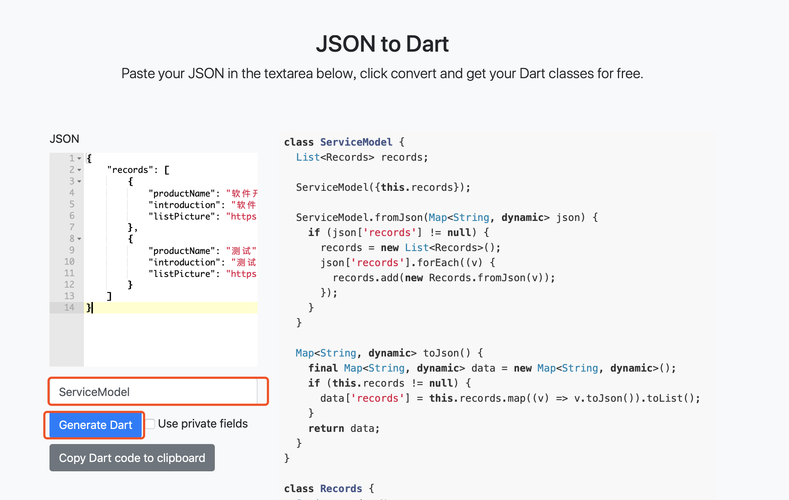
Task: Click "listPicture" on line 6
Action: click(184, 216)
